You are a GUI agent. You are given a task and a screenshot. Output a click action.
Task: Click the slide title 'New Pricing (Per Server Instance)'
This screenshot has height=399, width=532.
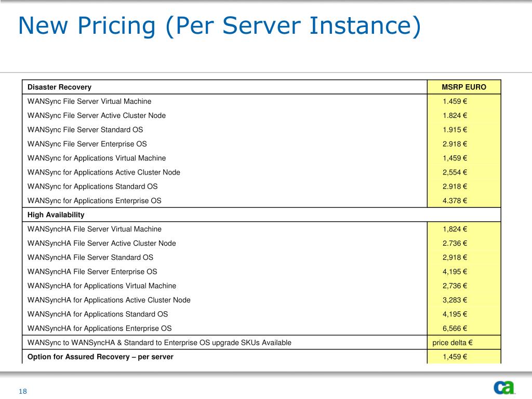[220, 26]
